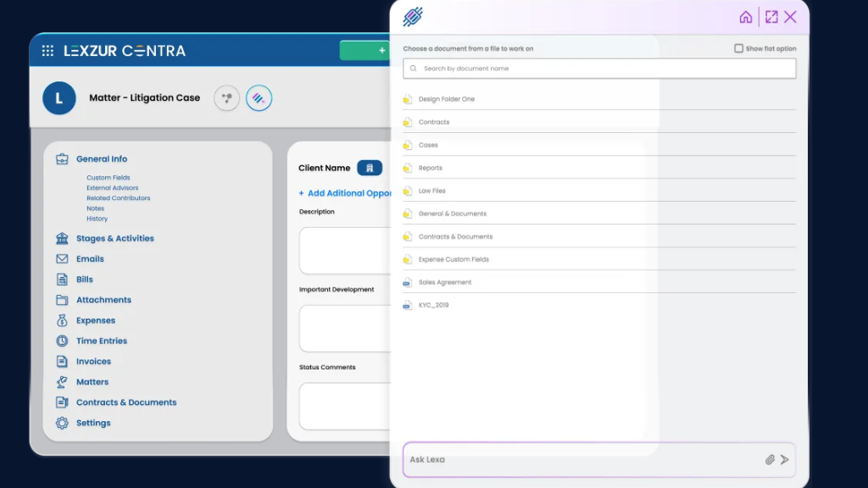Click the attachment paperclip icon

(770, 460)
